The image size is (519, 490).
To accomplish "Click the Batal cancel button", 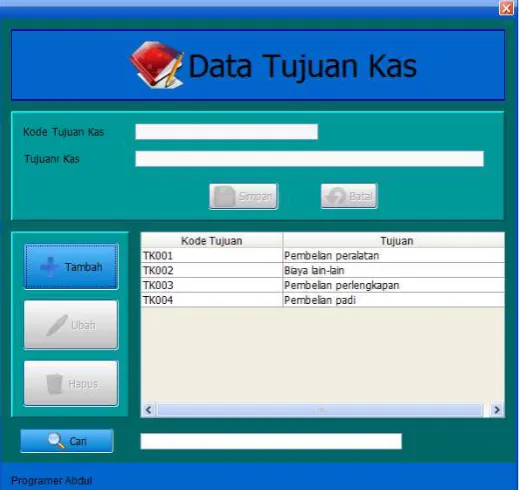I will (x=349, y=196).
